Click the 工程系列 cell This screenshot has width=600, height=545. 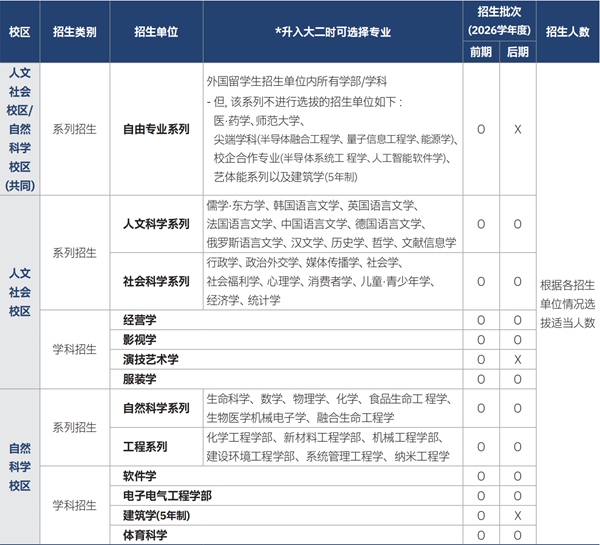tap(156, 447)
